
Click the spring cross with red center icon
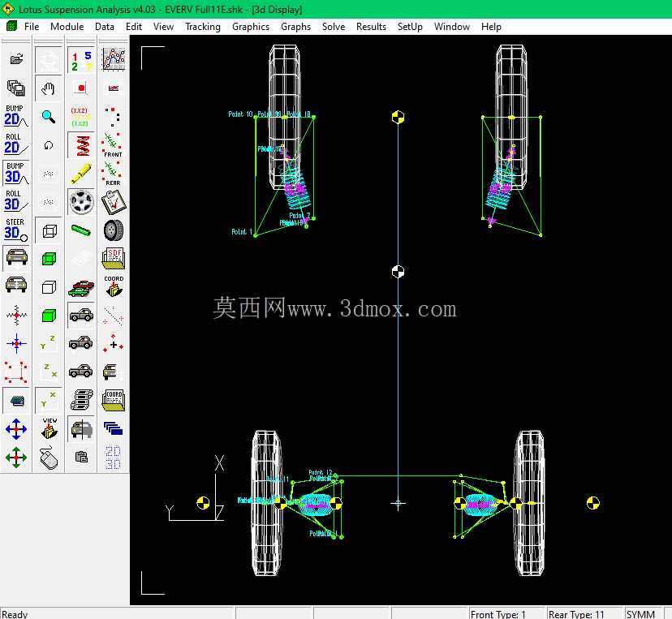(16, 316)
